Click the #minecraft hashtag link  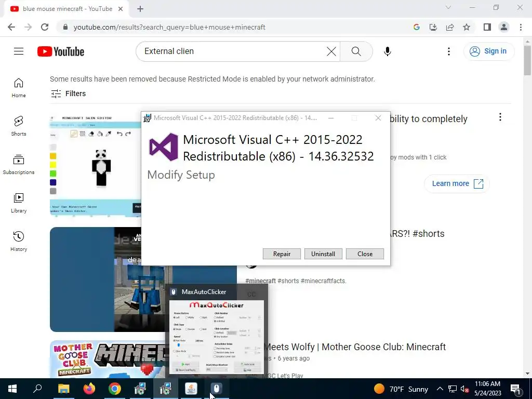(260, 281)
